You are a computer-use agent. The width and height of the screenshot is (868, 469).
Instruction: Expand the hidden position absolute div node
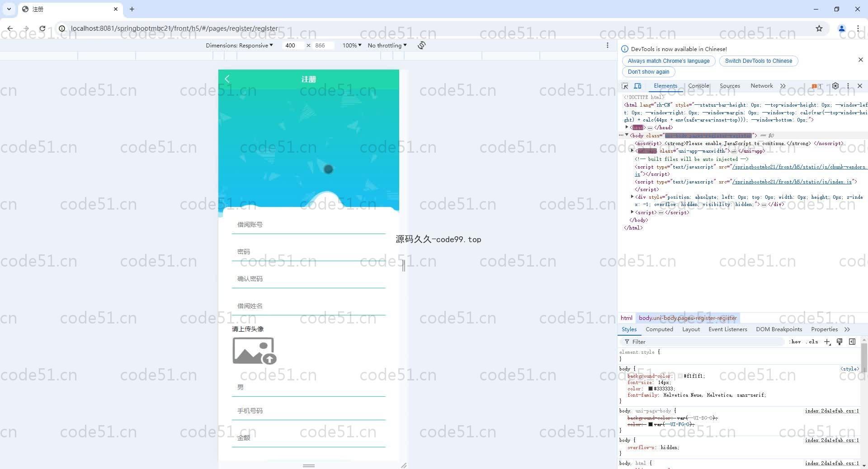coord(632,197)
